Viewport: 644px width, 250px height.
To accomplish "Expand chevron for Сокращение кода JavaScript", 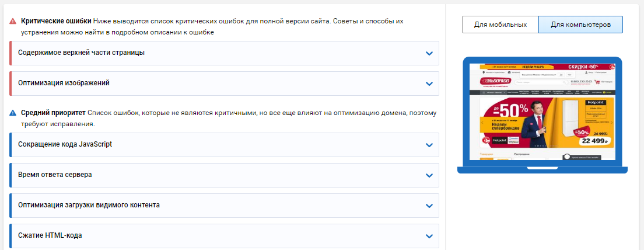I will (429, 145).
